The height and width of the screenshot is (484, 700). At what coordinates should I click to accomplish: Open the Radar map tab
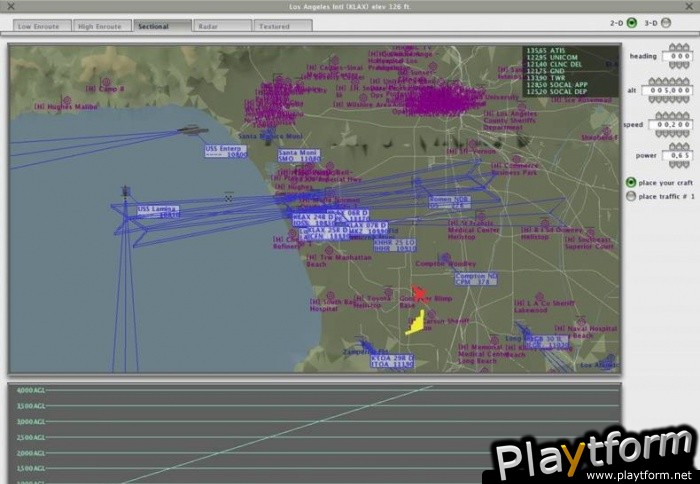(x=222, y=26)
